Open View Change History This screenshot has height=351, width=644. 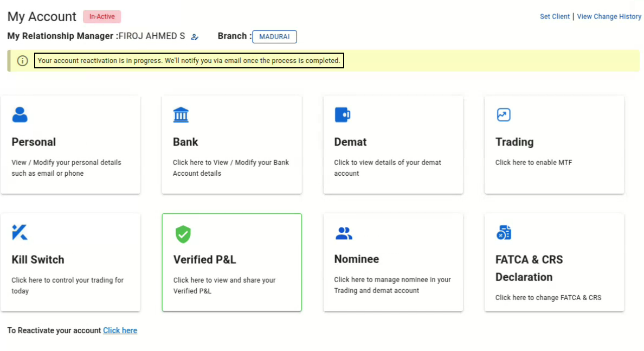[x=609, y=17]
